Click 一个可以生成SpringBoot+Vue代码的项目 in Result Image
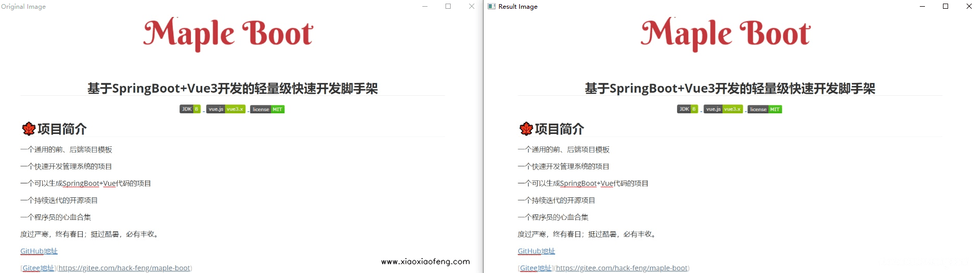The image size is (980, 273). tap(583, 183)
